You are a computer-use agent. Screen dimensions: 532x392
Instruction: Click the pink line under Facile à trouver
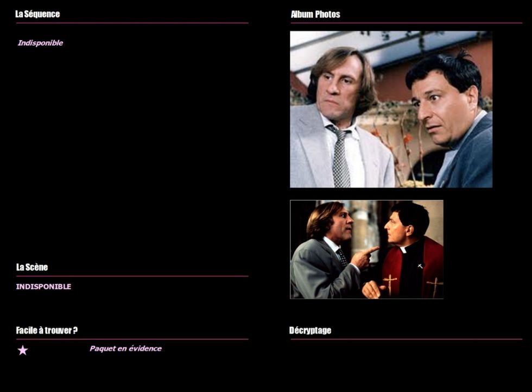click(132, 339)
